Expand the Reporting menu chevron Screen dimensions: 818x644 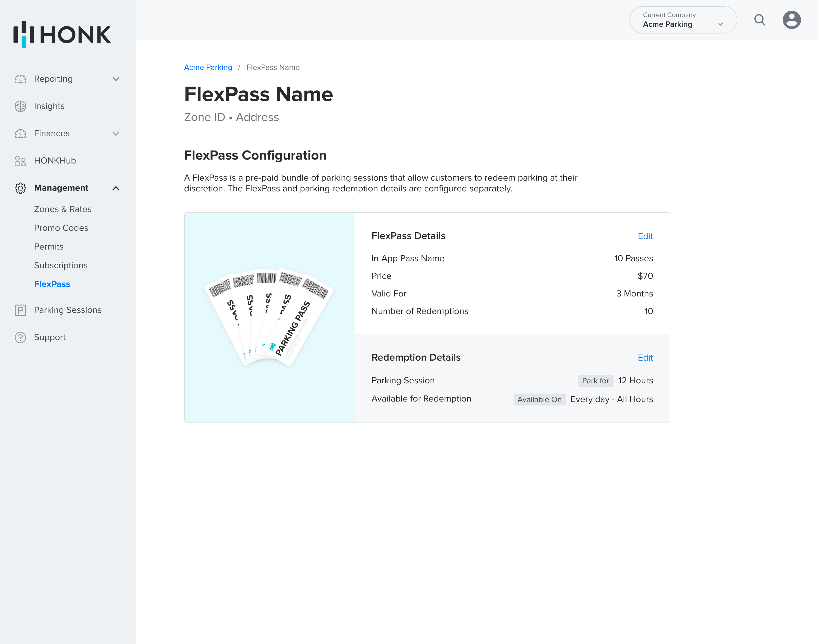pos(116,79)
